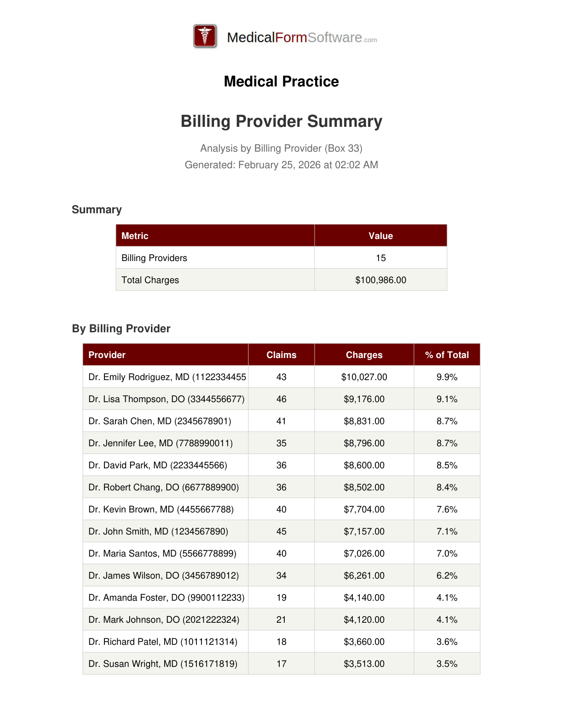Select the Dr. Emily Rodriguez row
The width and height of the screenshot is (563, 728).
point(167,377)
